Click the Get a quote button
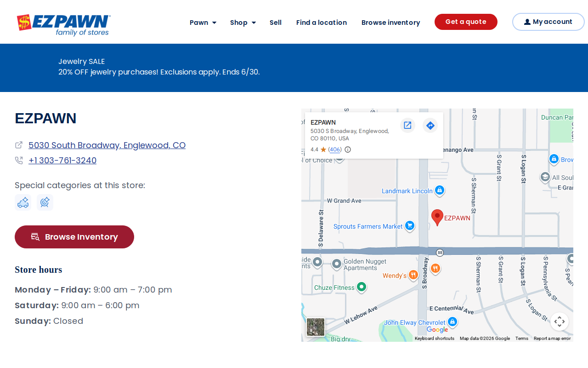588x368 pixels. point(466,22)
